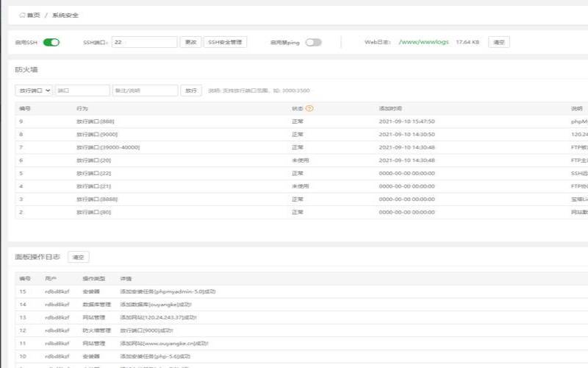Viewport: 588px width, 368px height.
Task: Click the 更改 button beside SSH port
Action: tap(190, 42)
